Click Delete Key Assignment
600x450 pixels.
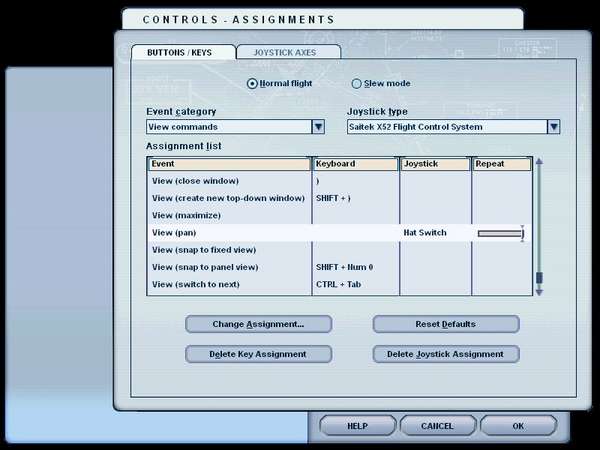tap(258, 354)
